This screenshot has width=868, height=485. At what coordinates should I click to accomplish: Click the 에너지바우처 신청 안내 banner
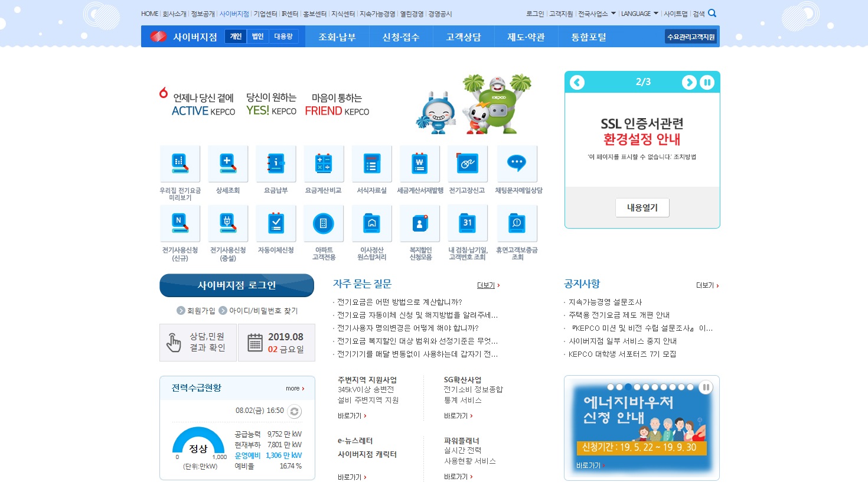(642, 428)
